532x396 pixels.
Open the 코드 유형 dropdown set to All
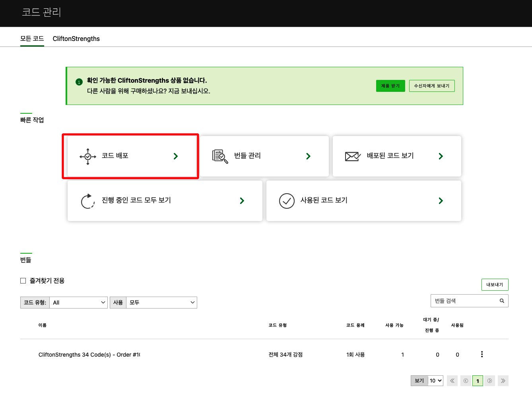coord(78,303)
